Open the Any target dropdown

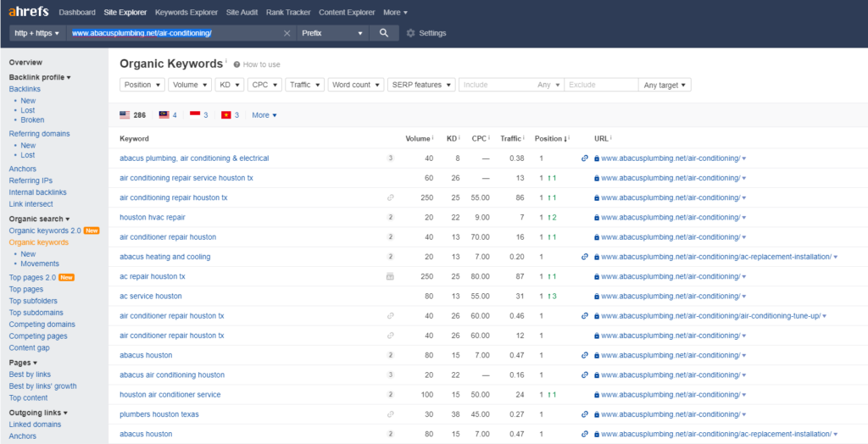click(665, 85)
